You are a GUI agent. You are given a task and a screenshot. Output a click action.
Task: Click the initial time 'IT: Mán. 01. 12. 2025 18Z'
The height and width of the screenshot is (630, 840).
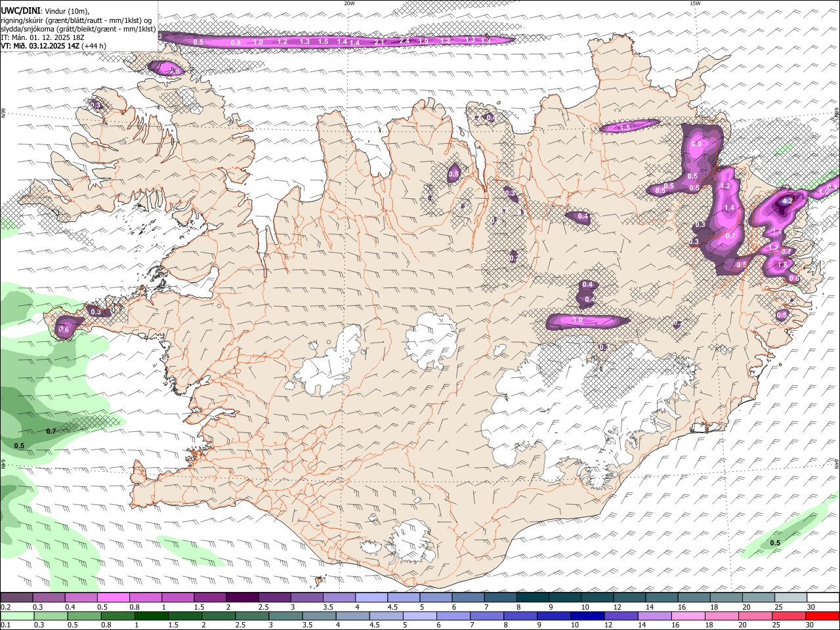pos(43,37)
